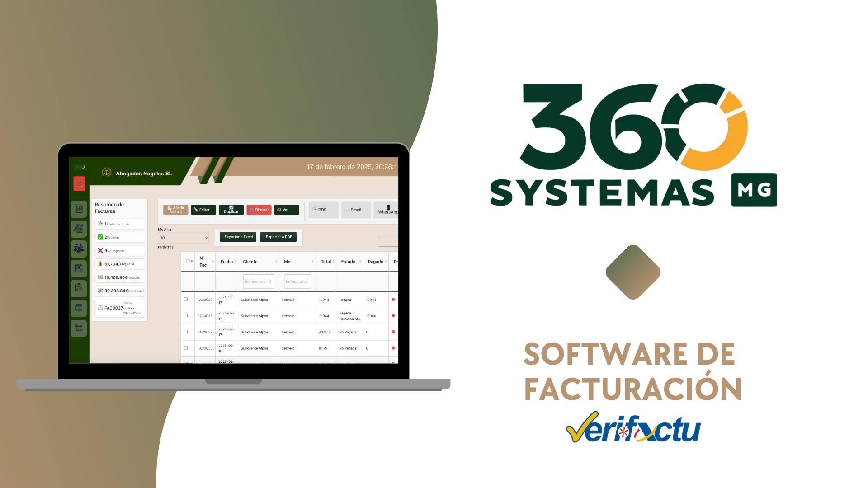The image size is (868, 488).
Task: Open Exportar a Excel button
Action: tap(238, 237)
